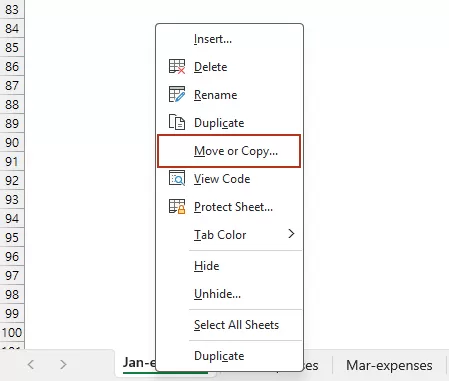The height and width of the screenshot is (381, 449).
Task: Select row header 94
Action: [12, 218]
